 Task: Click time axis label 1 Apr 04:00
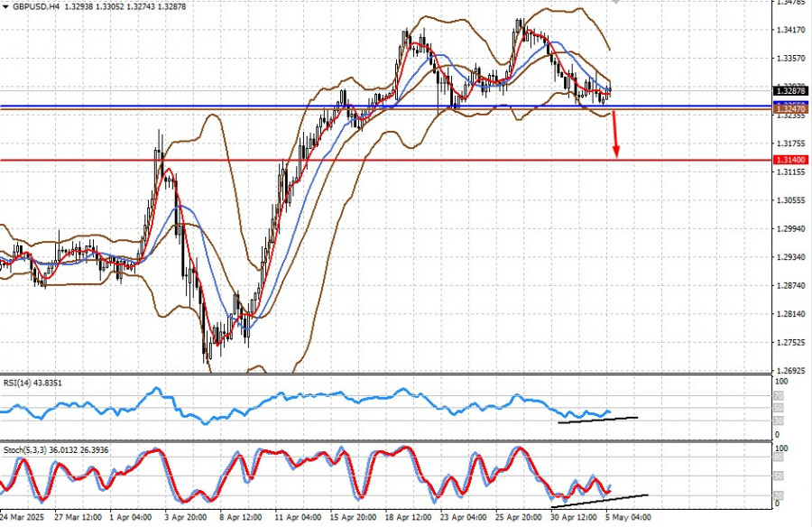pos(131,517)
